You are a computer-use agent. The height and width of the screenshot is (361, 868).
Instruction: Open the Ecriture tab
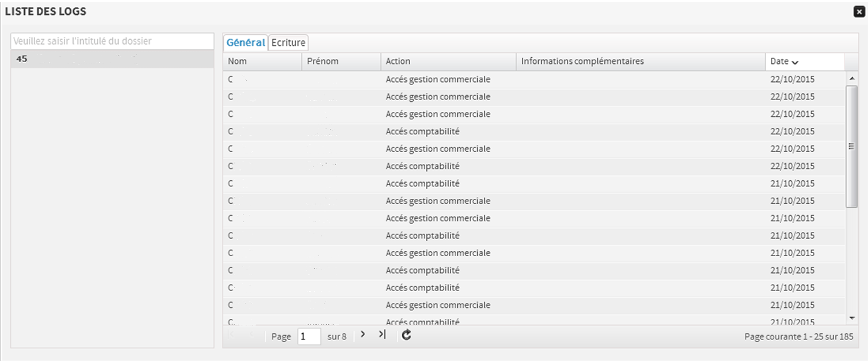point(288,43)
